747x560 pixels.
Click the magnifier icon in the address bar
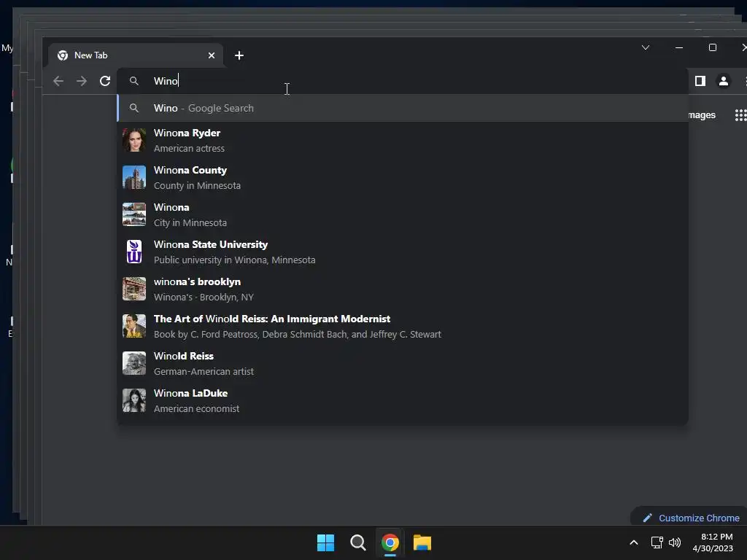tap(134, 81)
